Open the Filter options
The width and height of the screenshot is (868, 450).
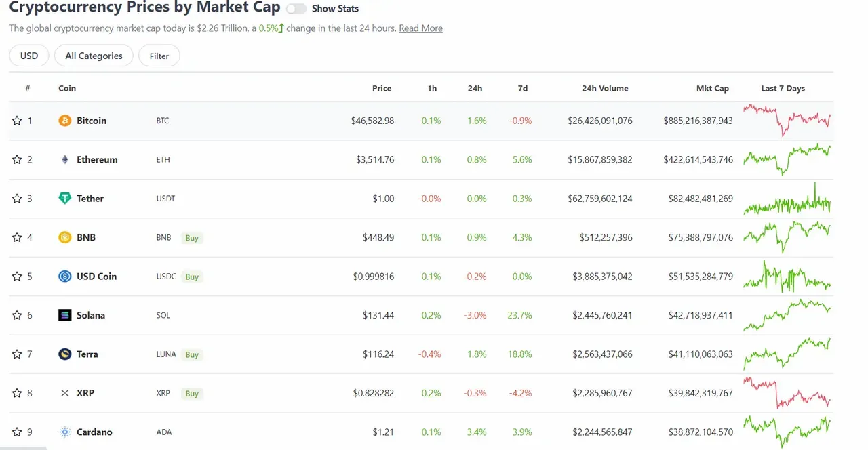(x=159, y=56)
